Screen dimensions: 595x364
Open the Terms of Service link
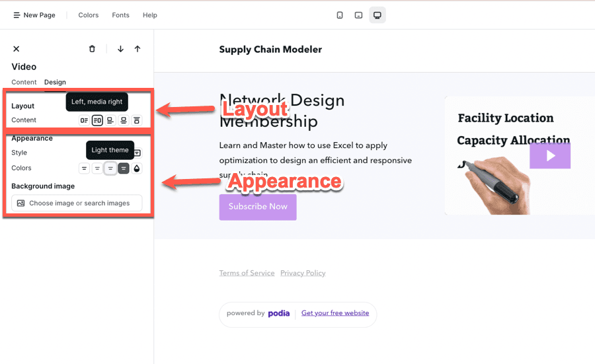pos(247,273)
